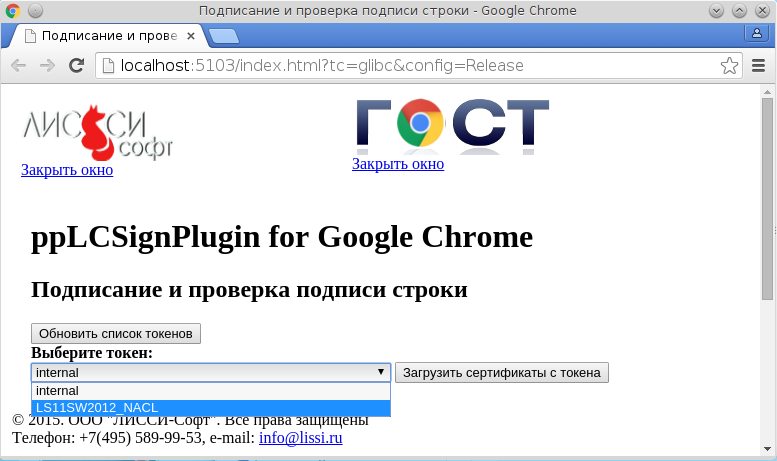Click 'Загрузить сертификаты с токена' button
Screen dimensions: 777x461
pos(501,373)
